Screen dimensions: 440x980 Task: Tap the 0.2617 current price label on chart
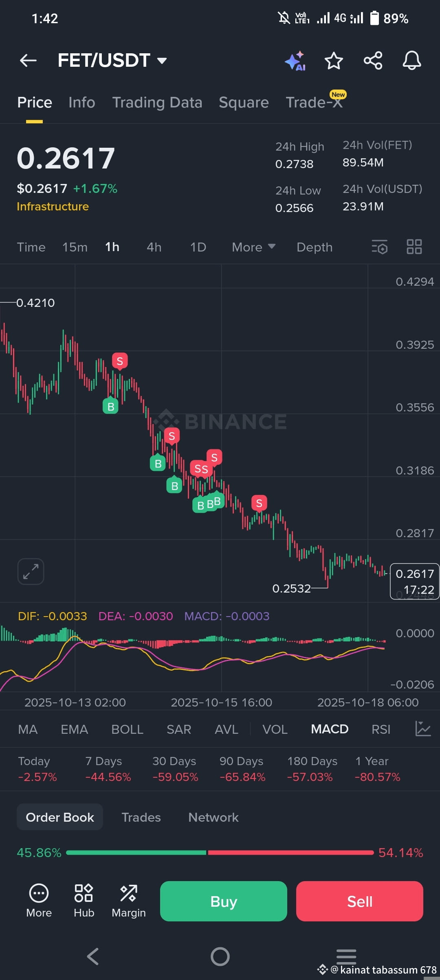[x=415, y=581]
